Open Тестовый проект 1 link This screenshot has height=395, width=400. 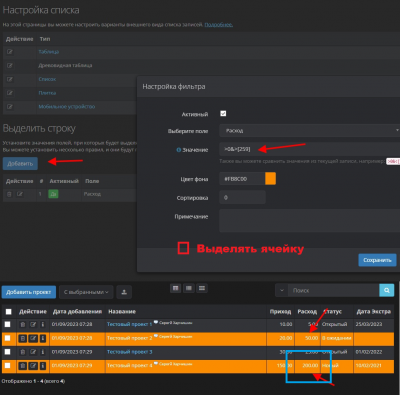click(x=129, y=324)
